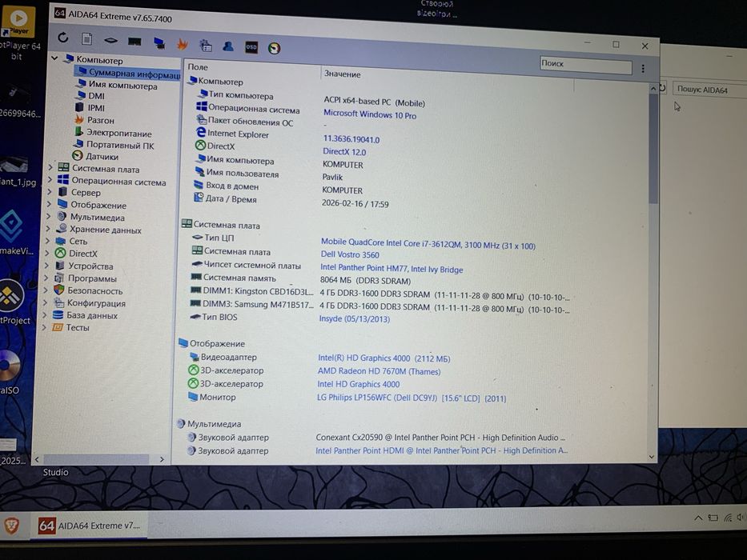
Task: Select Суммарная информация in the tree
Action: click(x=127, y=74)
